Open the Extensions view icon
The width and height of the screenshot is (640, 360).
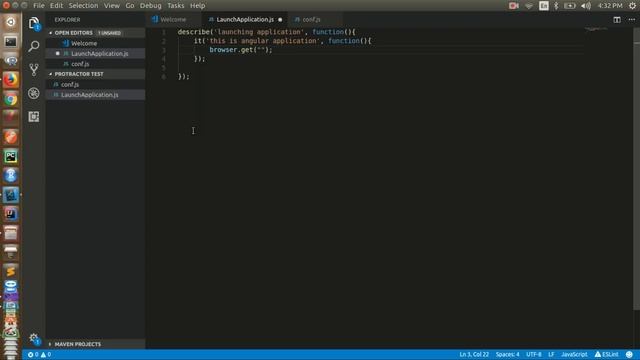click(x=34, y=117)
